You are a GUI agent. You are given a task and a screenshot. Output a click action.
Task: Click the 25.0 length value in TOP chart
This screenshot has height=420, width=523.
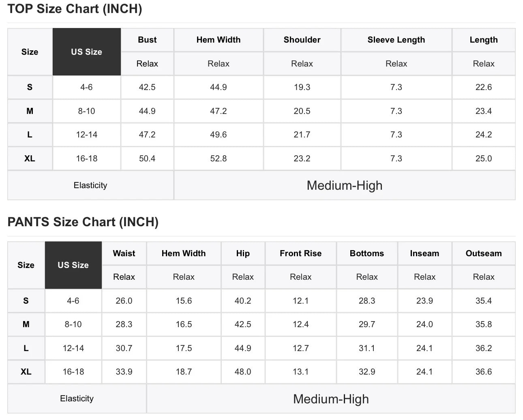[484, 159]
